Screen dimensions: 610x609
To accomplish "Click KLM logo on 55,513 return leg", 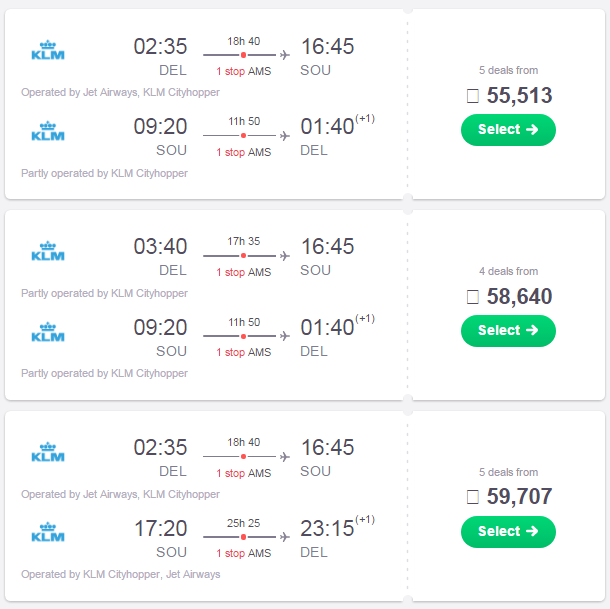I will (48, 131).
